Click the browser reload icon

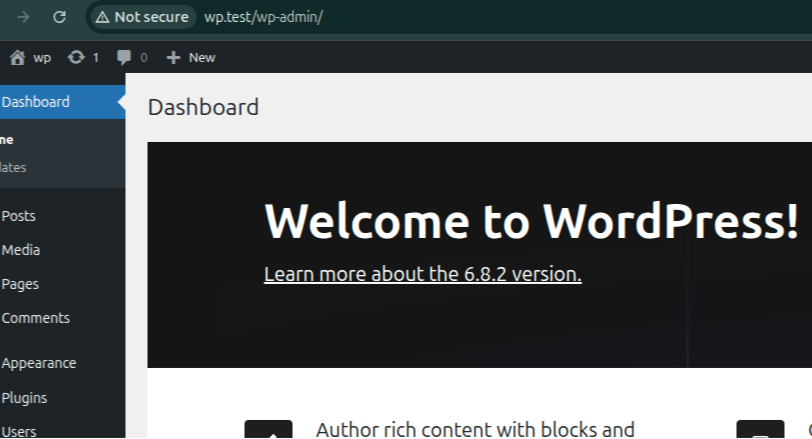click(x=60, y=17)
